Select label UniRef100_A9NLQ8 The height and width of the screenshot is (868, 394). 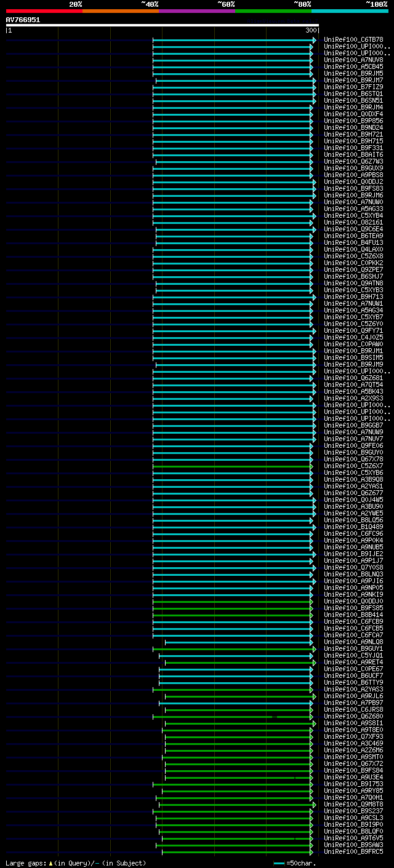tap(353, 642)
